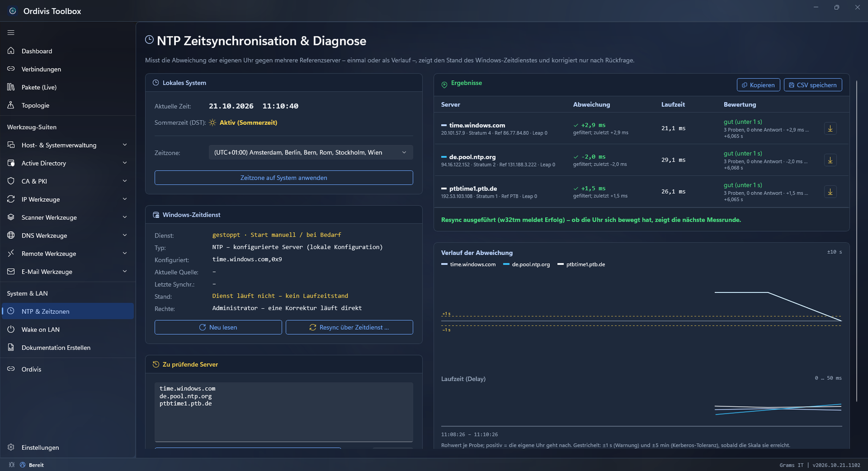Click the IP Werkzeuge refresh icon
The width and height of the screenshot is (868, 471).
(x=11, y=199)
